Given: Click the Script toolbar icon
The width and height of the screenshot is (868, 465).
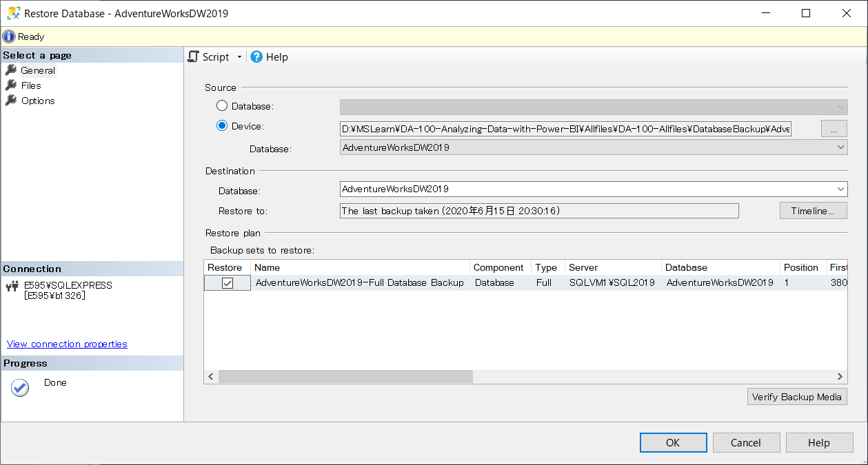Looking at the screenshot, I should 194,57.
